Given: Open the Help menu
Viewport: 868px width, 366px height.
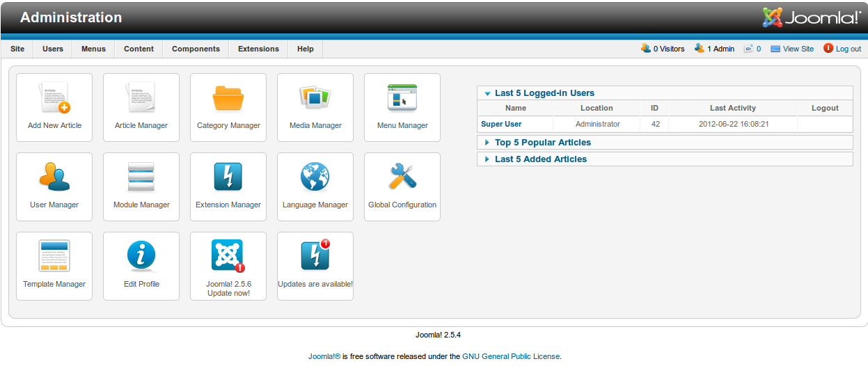Looking at the screenshot, I should point(306,49).
